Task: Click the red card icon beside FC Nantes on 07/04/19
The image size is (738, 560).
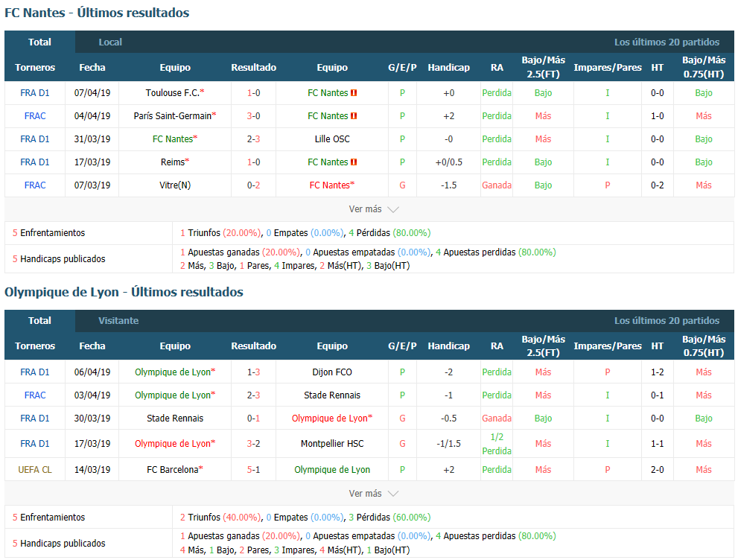Action: point(354,93)
